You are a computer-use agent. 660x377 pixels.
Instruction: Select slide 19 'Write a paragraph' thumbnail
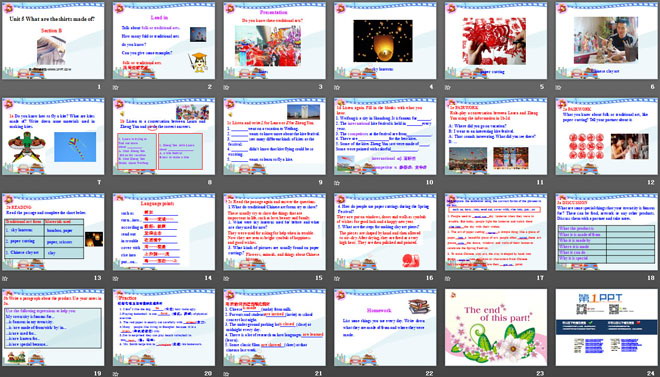click(x=53, y=327)
